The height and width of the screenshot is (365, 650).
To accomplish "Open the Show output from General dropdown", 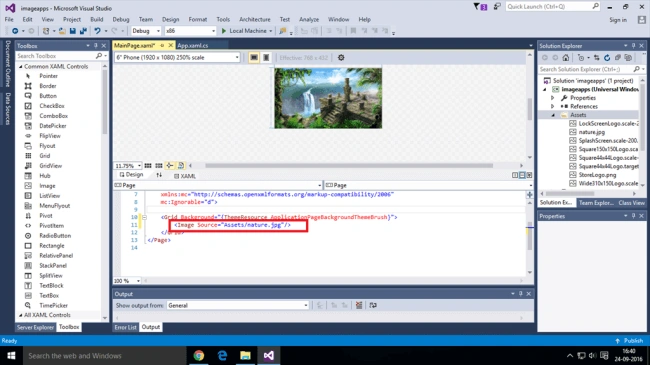I will tap(238, 305).
